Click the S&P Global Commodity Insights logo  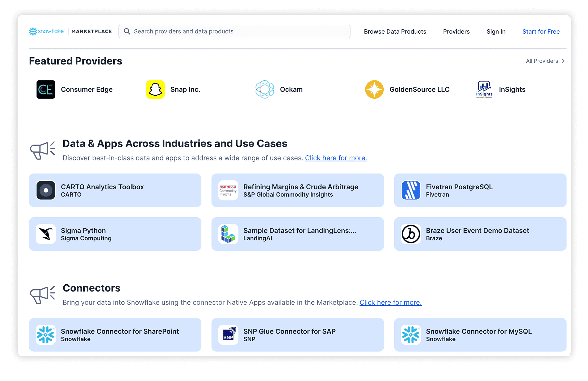point(228,190)
